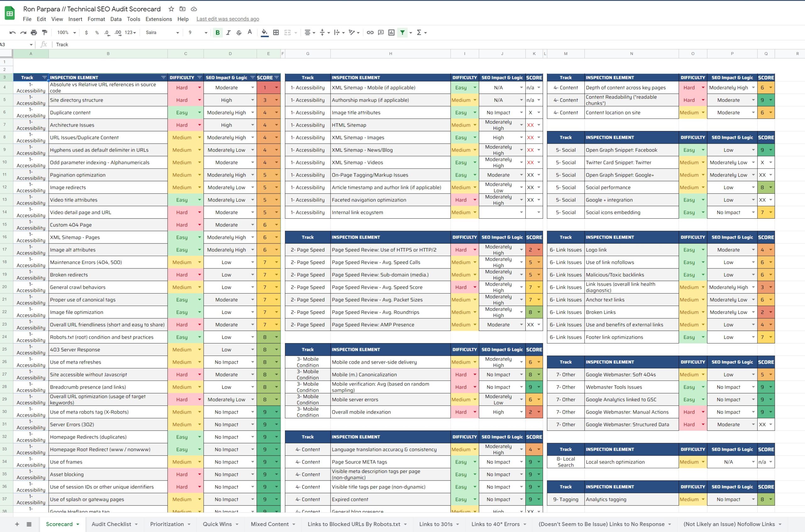Toggle Bold formatting

pyautogui.click(x=218, y=33)
